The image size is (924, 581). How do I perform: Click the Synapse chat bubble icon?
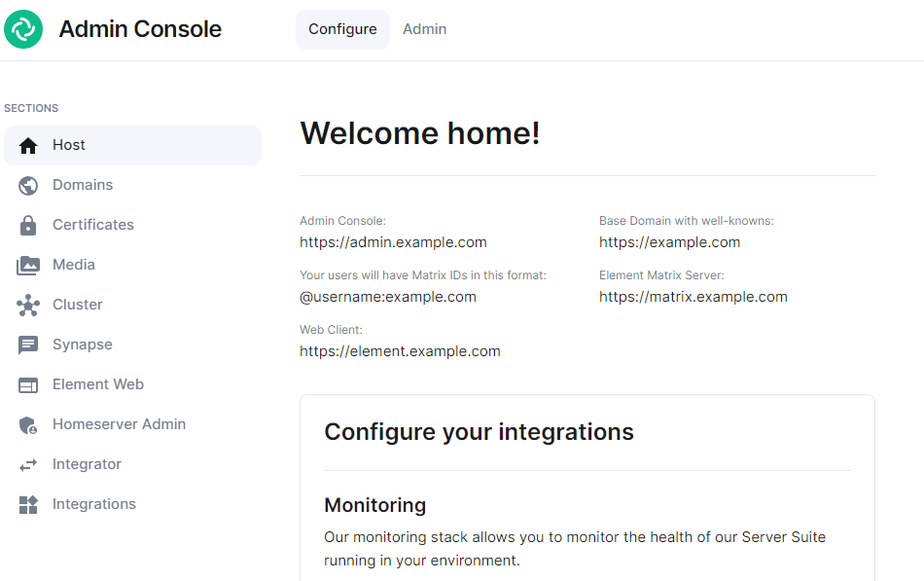[x=27, y=345]
